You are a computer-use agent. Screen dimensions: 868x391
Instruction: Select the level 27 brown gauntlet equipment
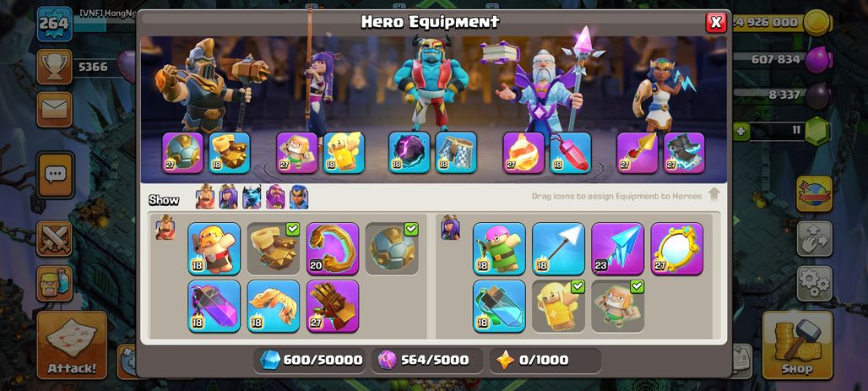tap(333, 307)
